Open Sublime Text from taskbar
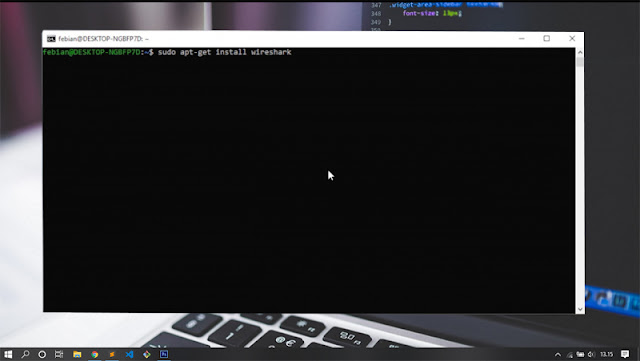The image size is (640, 361). coord(112,354)
